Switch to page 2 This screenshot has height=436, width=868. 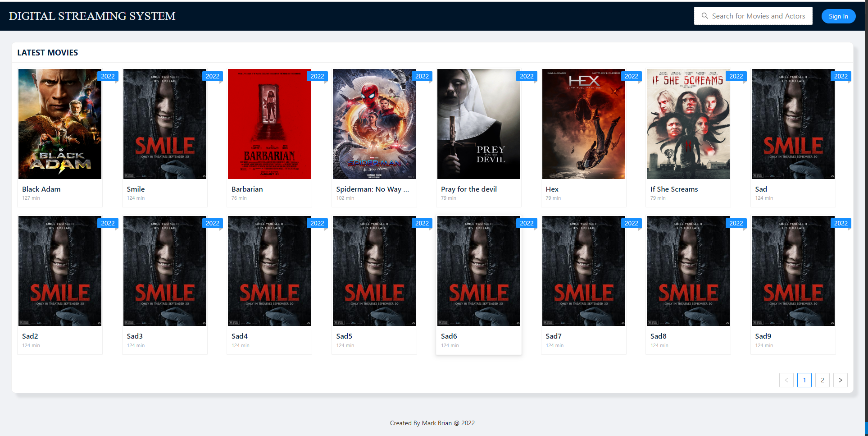tap(822, 380)
